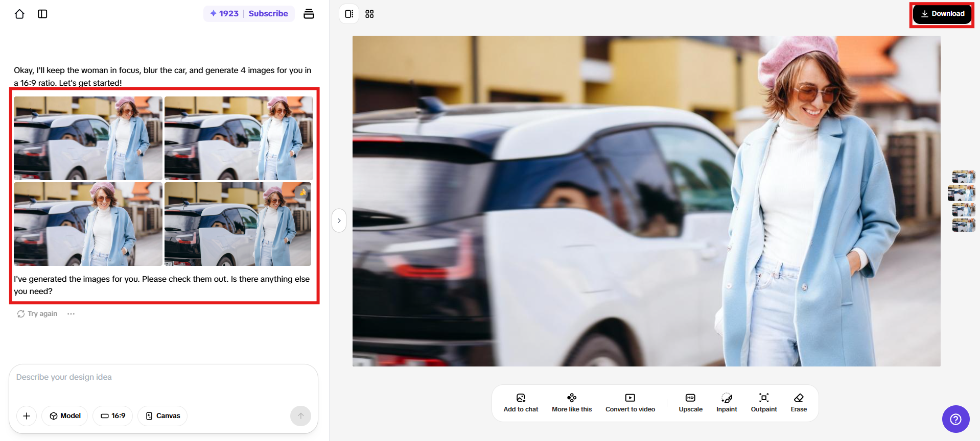980x441 pixels.
Task: Select Convert to video tool
Action: pos(630,403)
